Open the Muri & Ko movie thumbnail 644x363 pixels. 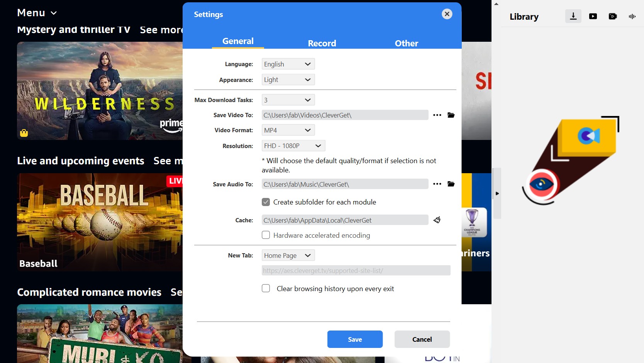[x=100, y=334]
